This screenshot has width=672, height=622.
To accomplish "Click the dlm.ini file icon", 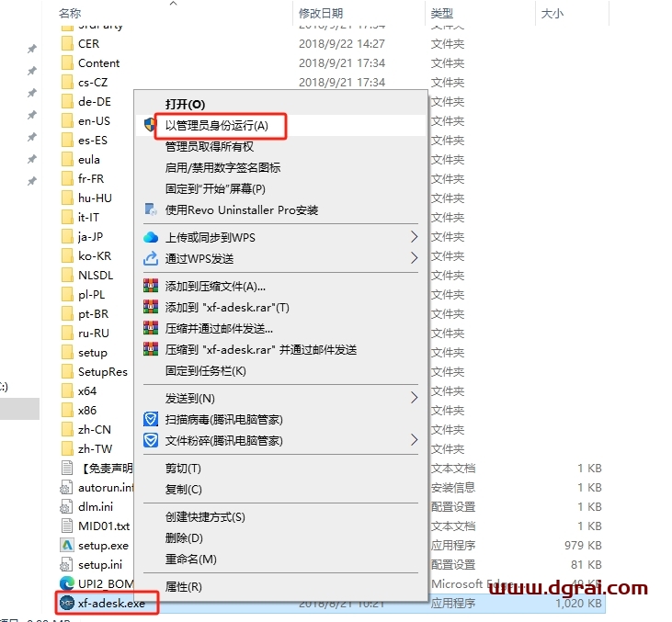I will click(x=66, y=507).
